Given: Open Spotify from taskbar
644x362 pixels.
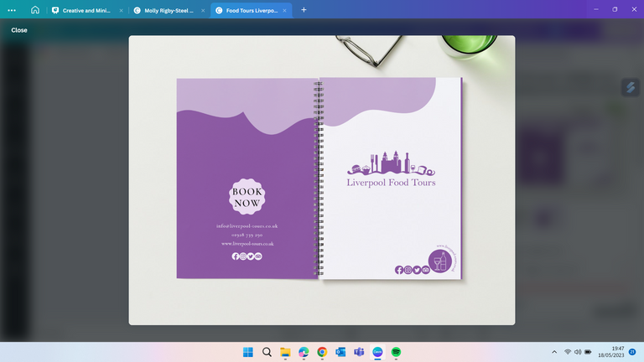Looking at the screenshot, I should click(x=396, y=352).
